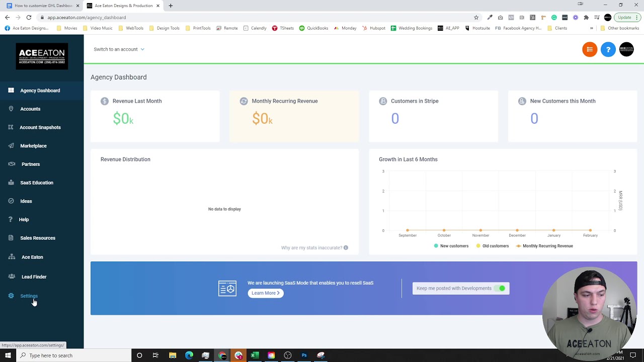Screen dimensions: 644x362
Task: Click the Grammarly extension icon in the toolbar
Action: pos(554,17)
